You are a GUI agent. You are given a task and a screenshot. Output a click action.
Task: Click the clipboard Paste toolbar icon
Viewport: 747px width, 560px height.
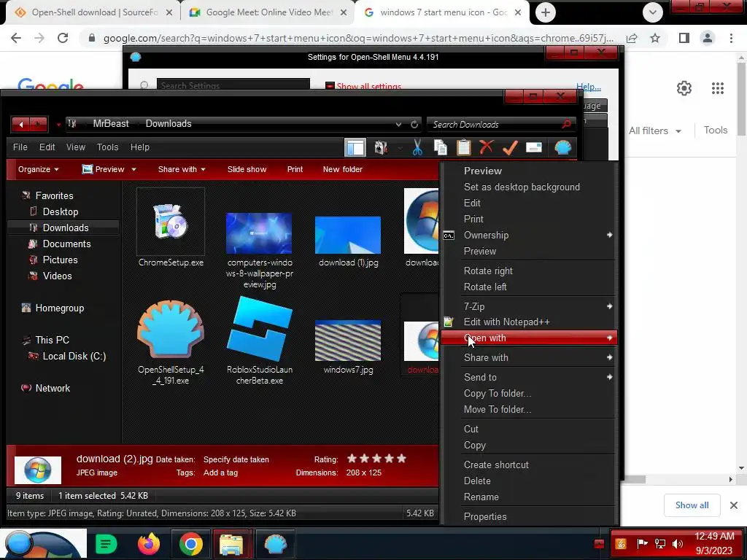(463, 147)
